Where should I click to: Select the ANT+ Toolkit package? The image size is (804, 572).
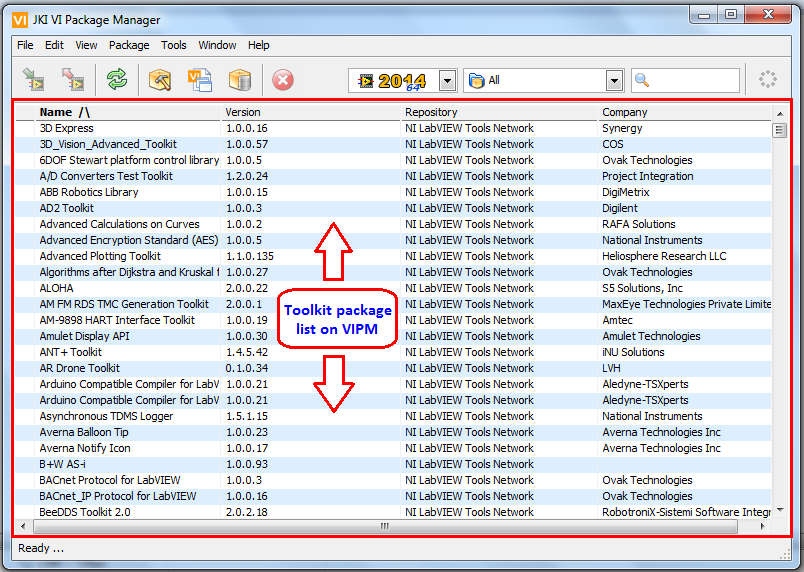click(393, 352)
